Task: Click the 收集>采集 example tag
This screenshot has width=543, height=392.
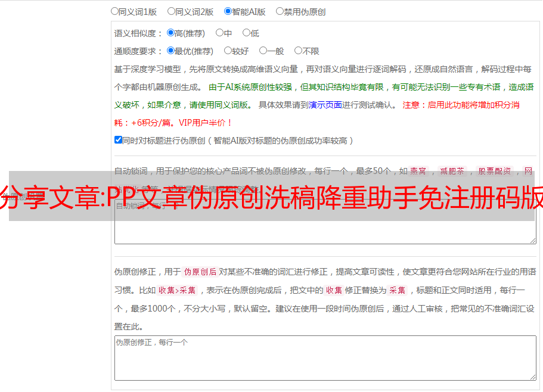Action: coord(177,290)
